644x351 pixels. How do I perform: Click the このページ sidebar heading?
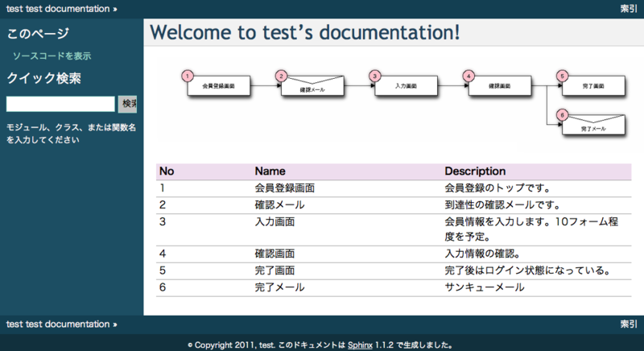(x=38, y=34)
